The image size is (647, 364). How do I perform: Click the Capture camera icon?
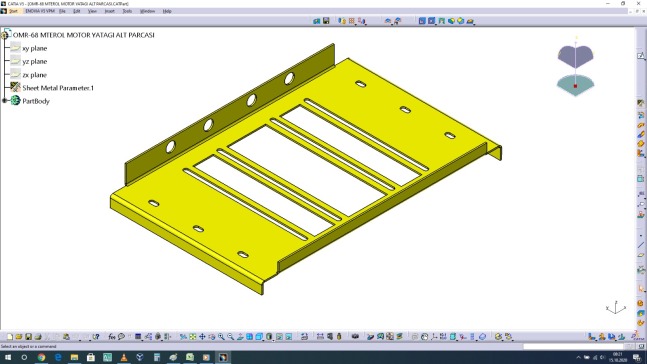(x=355, y=337)
